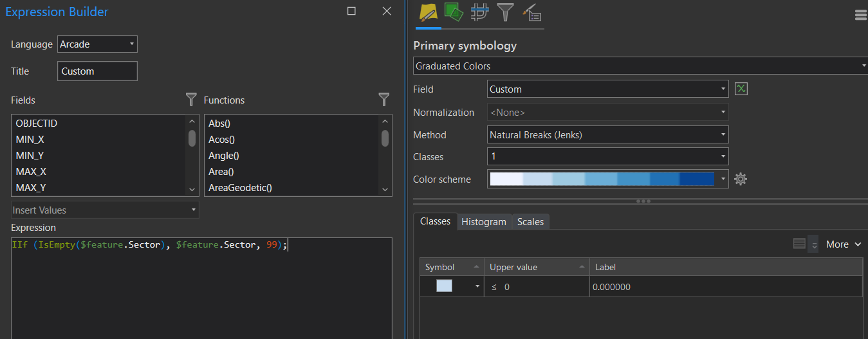The width and height of the screenshot is (868, 339).
Task: Click the Functions list scrollbar thumb
Action: pos(385,138)
